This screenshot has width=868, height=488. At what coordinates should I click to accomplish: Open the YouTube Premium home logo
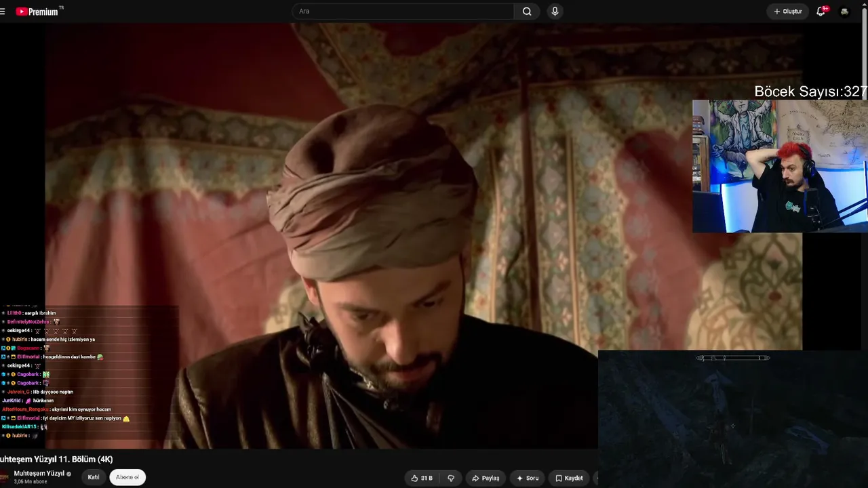coord(39,12)
